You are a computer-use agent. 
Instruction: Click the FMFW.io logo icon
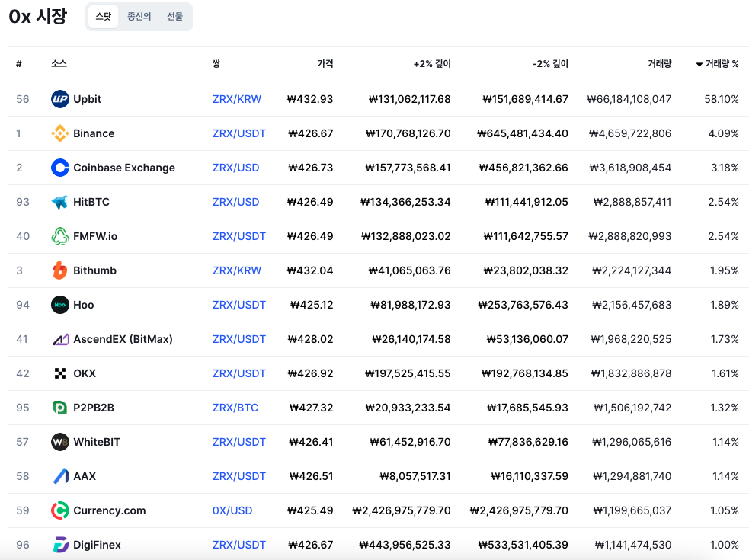tap(59, 236)
